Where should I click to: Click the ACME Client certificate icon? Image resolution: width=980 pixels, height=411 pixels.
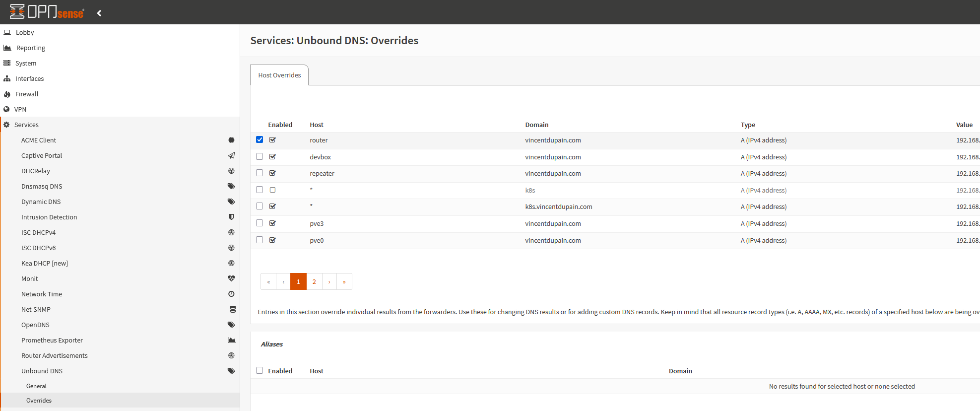point(231,140)
